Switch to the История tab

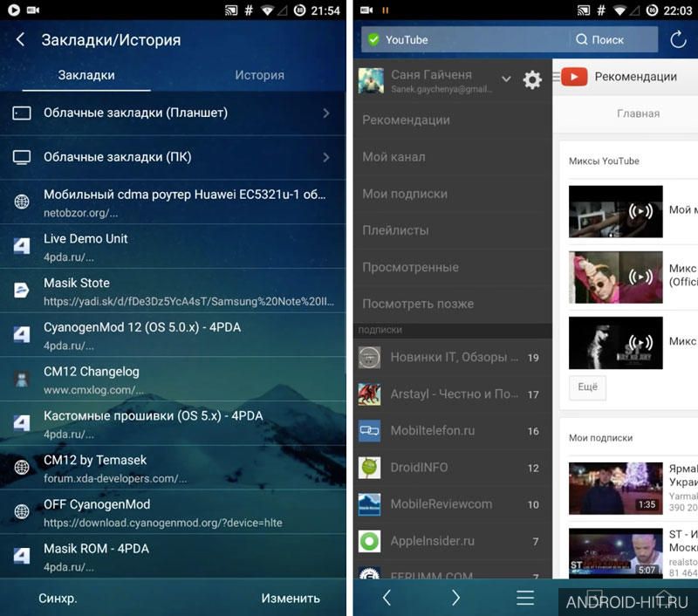click(x=259, y=75)
